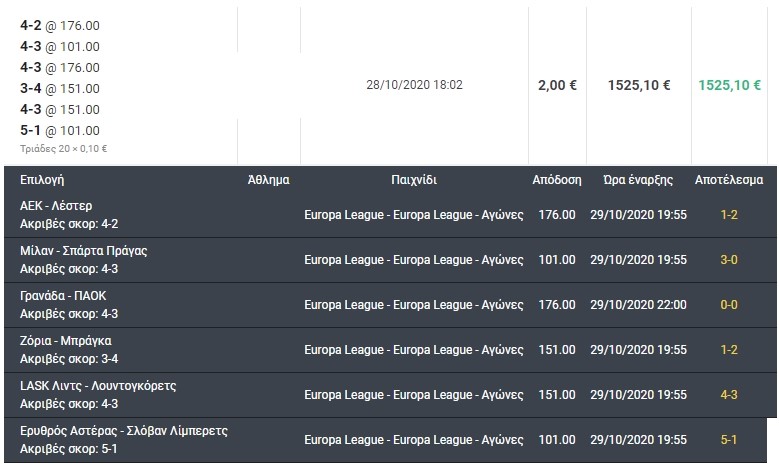
Task: Click the 4-3 result of LASK match
Action: pyautogui.click(x=729, y=395)
